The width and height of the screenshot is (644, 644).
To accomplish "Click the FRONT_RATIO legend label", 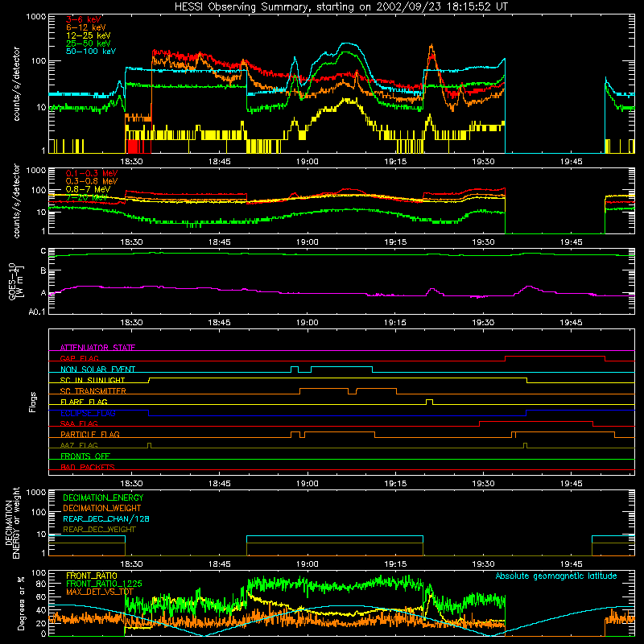I will (92, 576).
